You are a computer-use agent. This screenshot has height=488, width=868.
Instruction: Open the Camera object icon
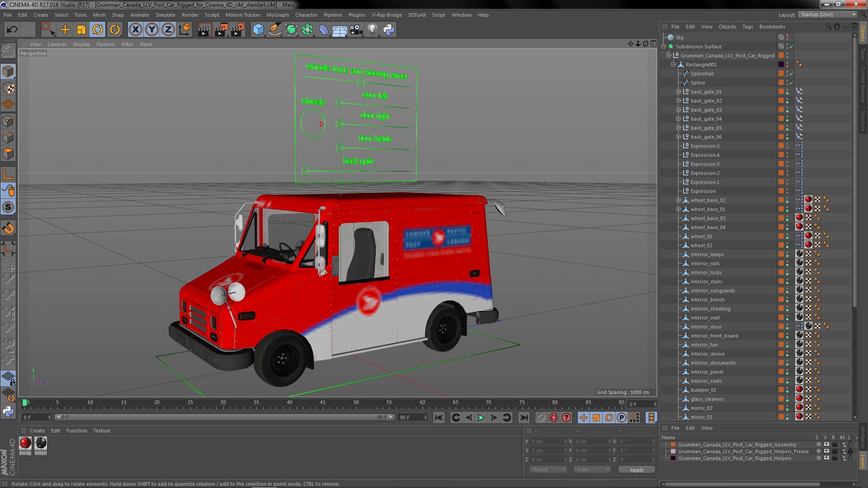(356, 30)
